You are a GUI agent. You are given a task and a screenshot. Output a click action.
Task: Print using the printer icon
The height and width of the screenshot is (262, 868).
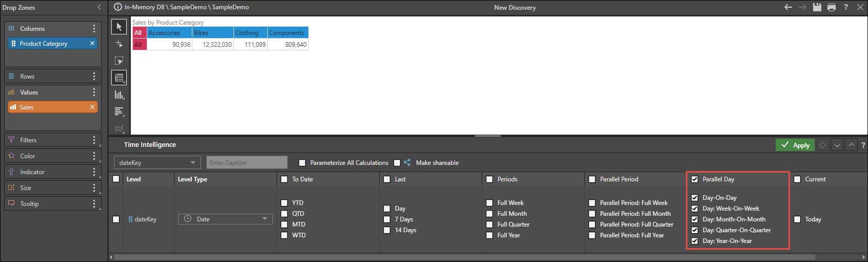coord(832,7)
